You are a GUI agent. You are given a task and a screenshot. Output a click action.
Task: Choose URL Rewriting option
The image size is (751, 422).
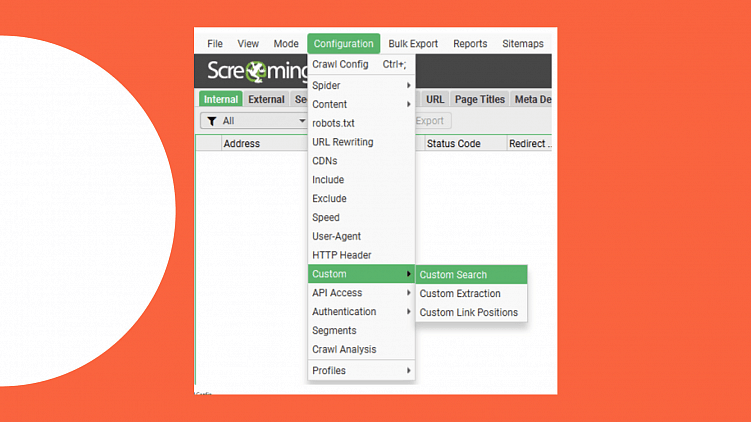click(x=361, y=142)
